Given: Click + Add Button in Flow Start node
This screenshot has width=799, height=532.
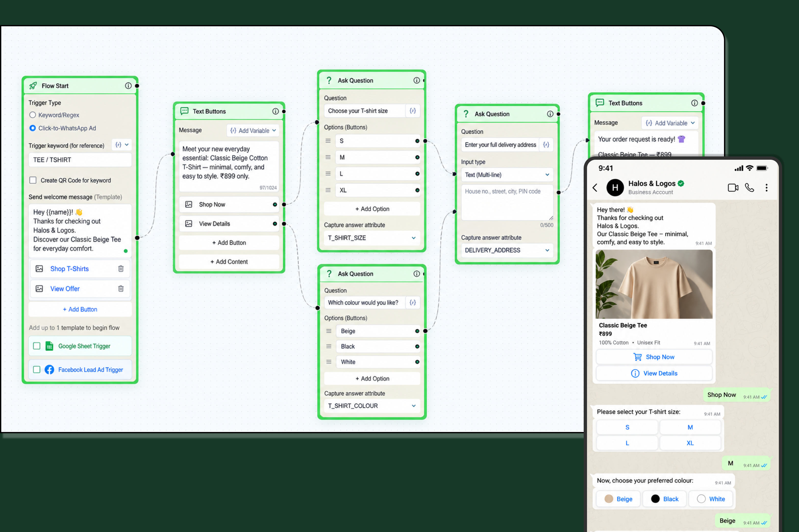Looking at the screenshot, I should click(x=80, y=310).
